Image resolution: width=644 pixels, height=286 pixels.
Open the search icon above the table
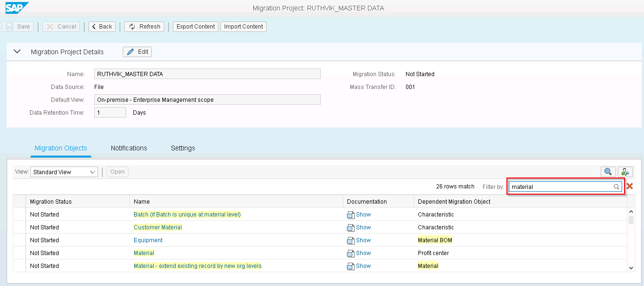608,172
